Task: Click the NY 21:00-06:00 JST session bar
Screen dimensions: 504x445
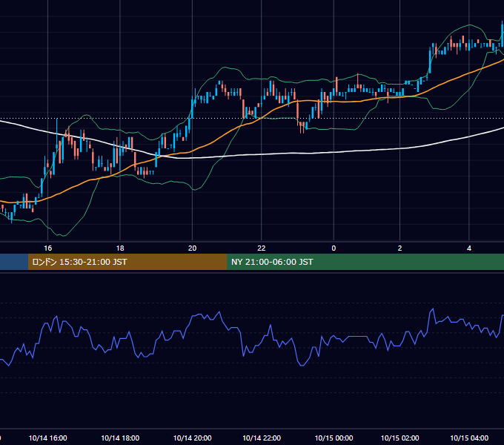Action: click(365, 262)
